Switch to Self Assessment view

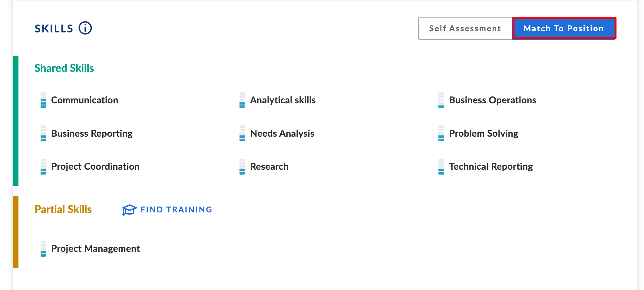point(465,28)
